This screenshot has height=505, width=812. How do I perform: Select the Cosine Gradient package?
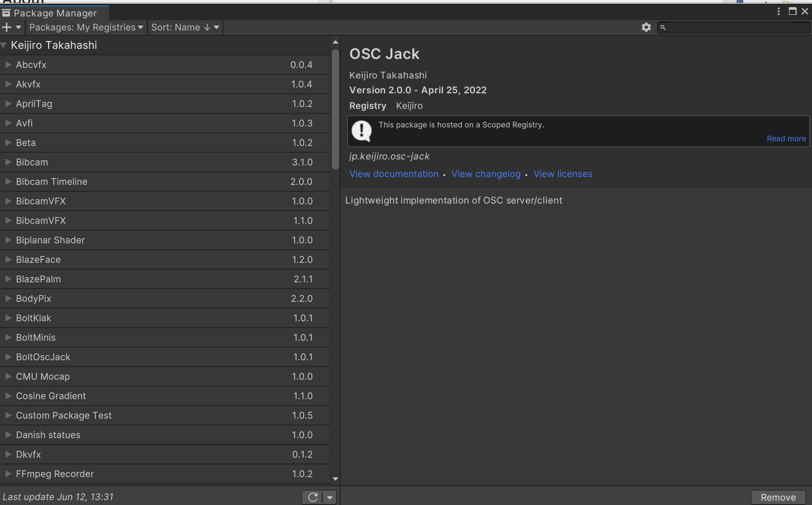point(165,396)
